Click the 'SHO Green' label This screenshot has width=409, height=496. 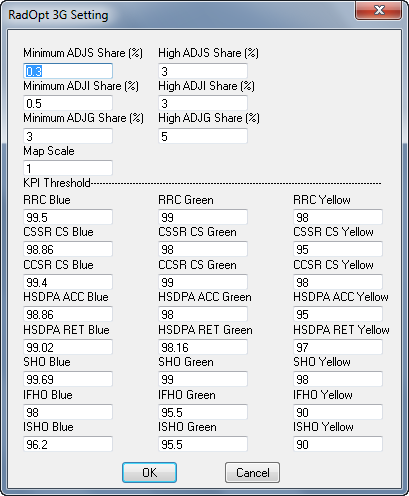coord(186,362)
